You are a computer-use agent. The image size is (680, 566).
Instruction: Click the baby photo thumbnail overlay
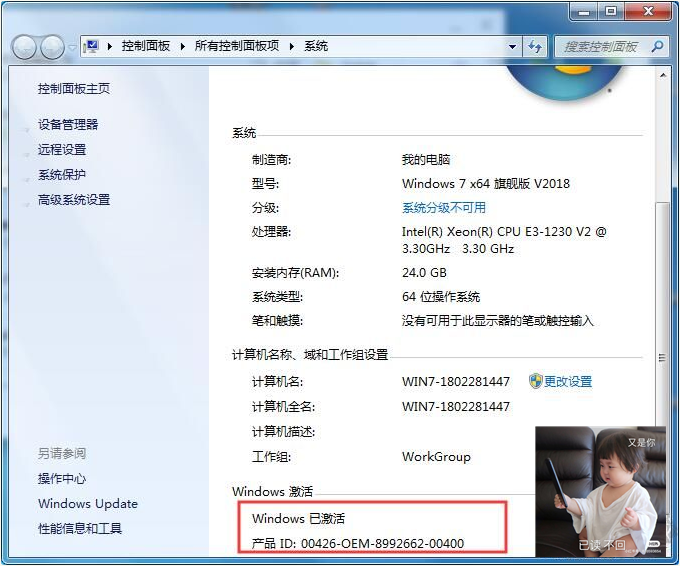point(600,490)
